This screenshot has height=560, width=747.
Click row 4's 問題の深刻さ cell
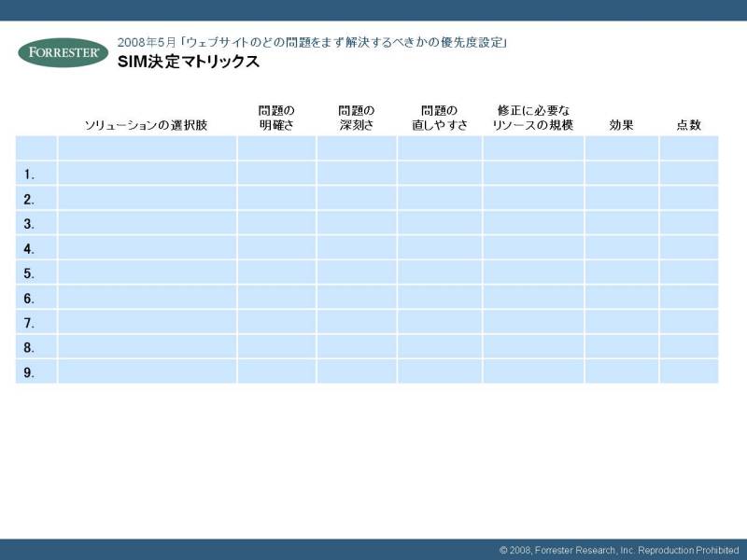click(x=357, y=248)
